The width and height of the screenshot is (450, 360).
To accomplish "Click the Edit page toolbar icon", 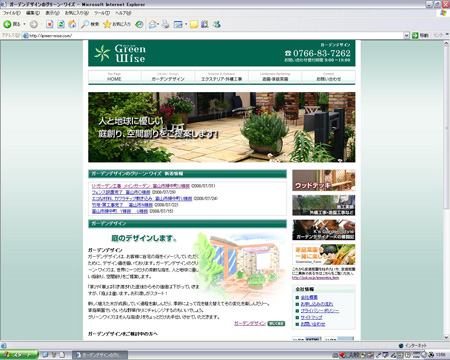I will tap(178, 24).
